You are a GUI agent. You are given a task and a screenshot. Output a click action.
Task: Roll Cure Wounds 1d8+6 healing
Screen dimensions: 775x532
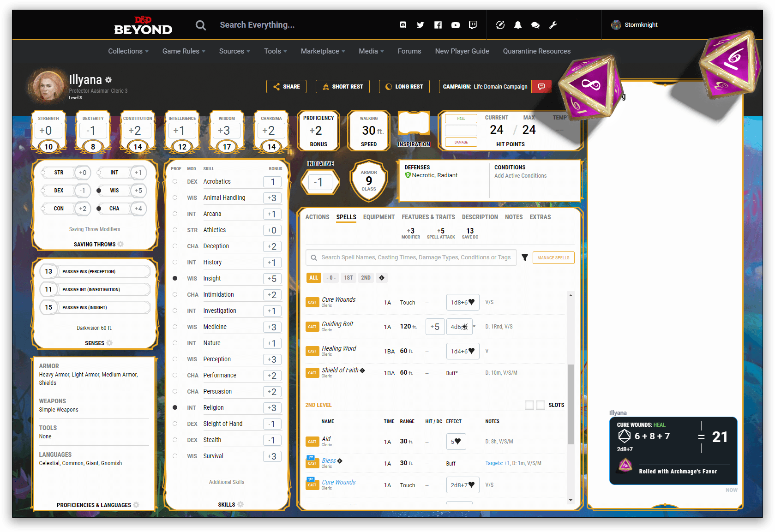463,302
